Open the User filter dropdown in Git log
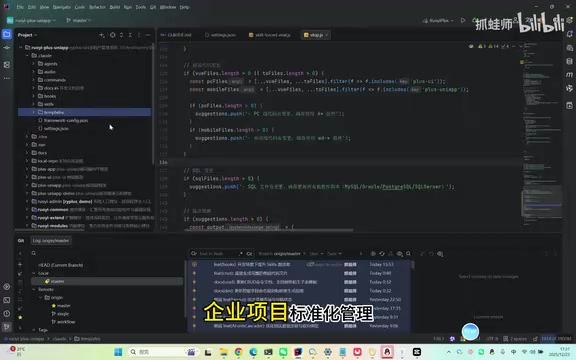This screenshot has width=576, height=360. point(316,253)
